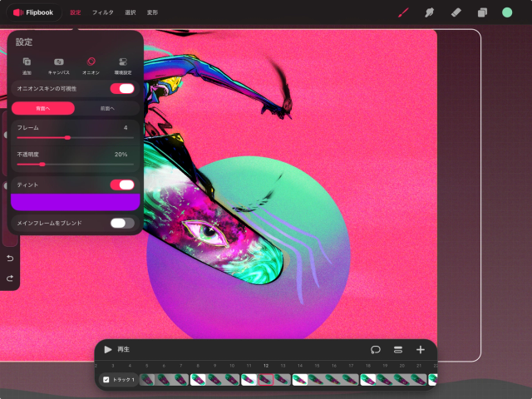
Task: Select the frame 18 thumbnail
Action: click(x=367, y=380)
